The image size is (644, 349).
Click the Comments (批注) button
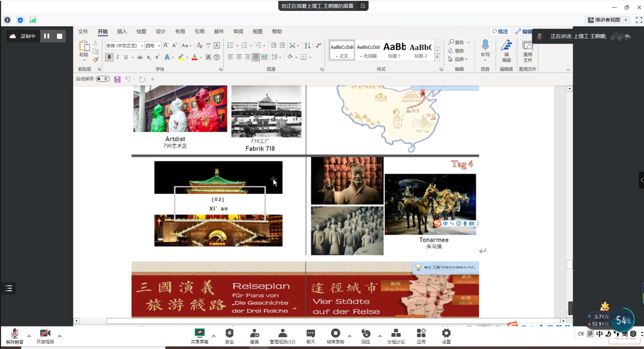pyautogui.click(x=500, y=31)
